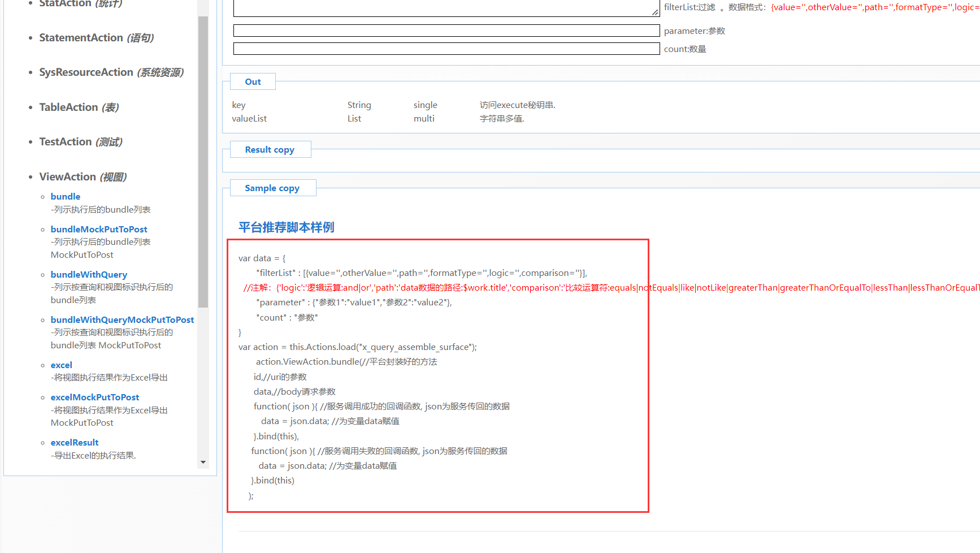Screen dimensions: 980x553
Task: Click the Out section button
Action: [x=252, y=81]
